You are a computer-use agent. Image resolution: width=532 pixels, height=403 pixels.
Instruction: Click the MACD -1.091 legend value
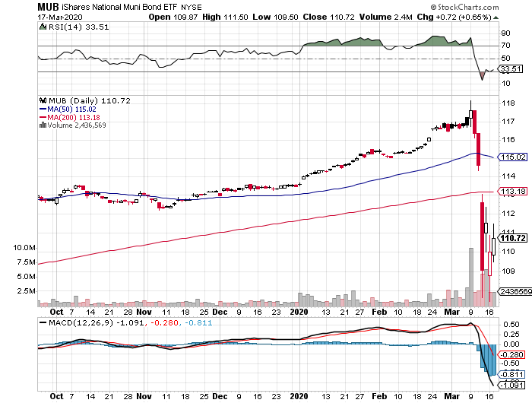pos(130,323)
